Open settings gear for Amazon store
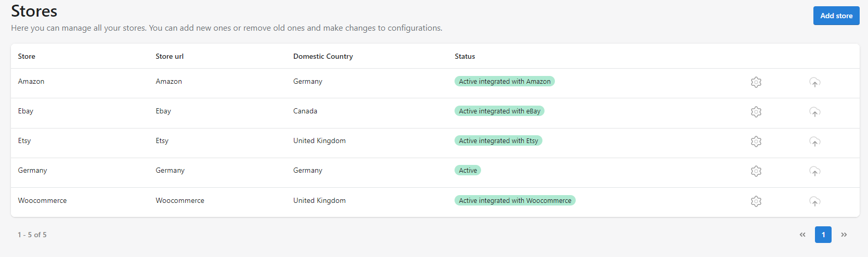The image size is (868, 257). (x=756, y=82)
